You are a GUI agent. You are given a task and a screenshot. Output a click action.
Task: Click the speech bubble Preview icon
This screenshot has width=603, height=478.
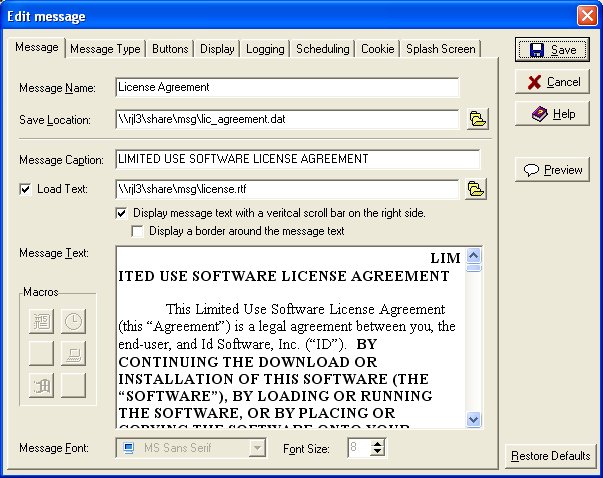point(531,170)
